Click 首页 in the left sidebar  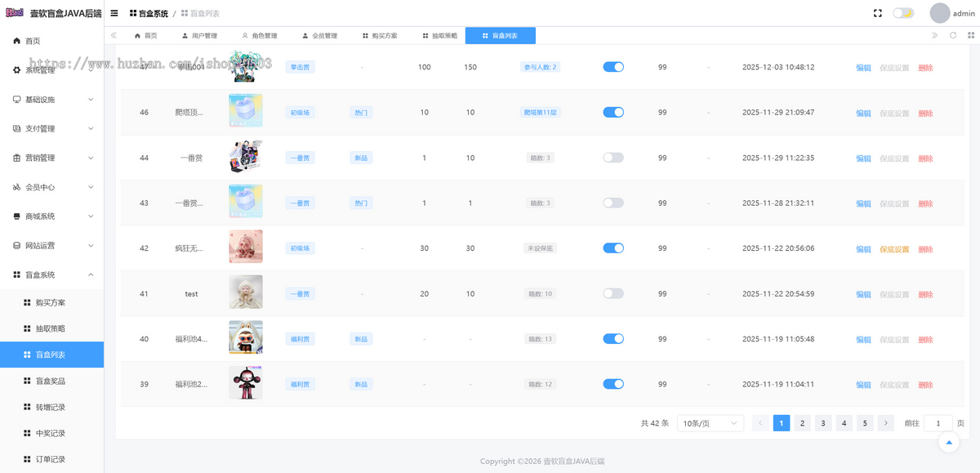[x=51, y=41]
